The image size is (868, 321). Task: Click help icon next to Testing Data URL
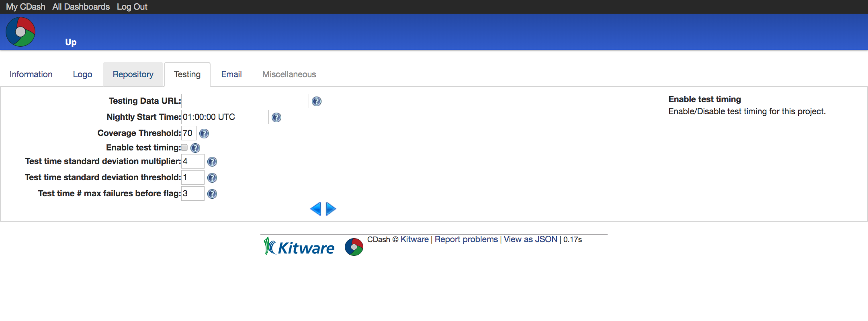pyautogui.click(x=317, y=101)
